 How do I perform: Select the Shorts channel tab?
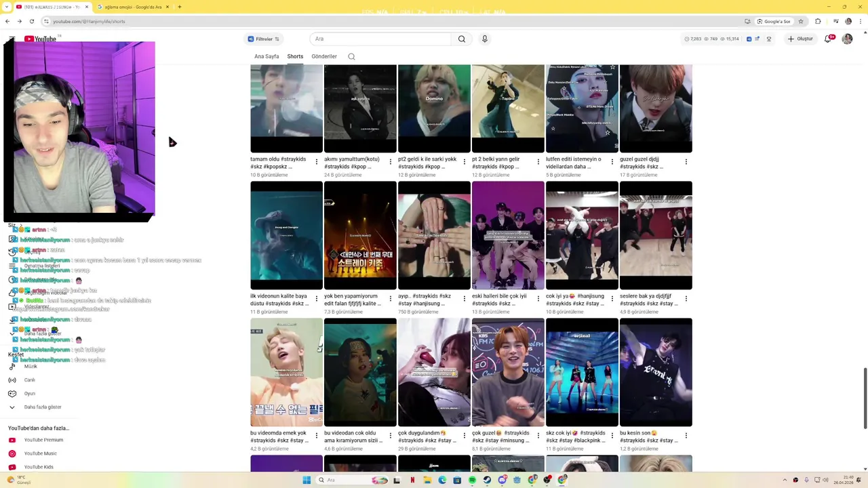pyautogui.click(x=295, y=56)
